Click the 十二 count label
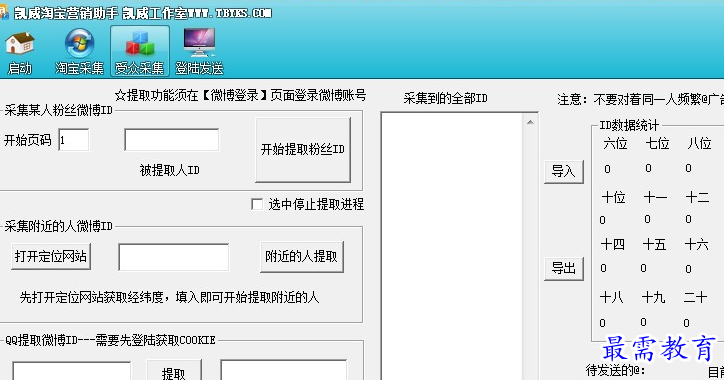 coord(697,198)
